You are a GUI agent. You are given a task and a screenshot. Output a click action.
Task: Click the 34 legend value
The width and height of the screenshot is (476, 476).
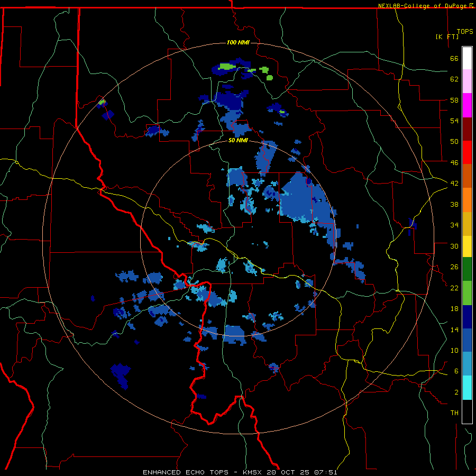[454, 225]
